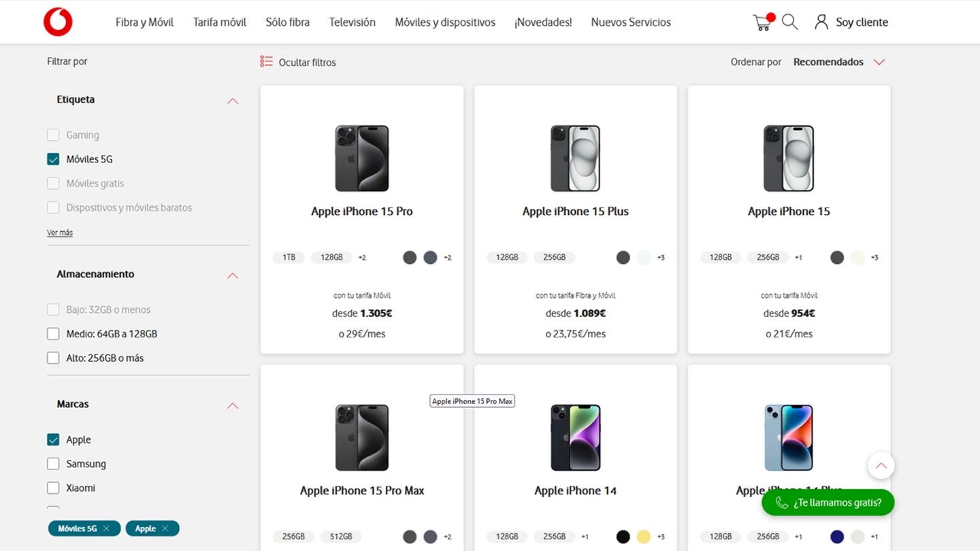The image size is (980, 551).
Task: Open the Televisión menu
Action: (352, 22)
